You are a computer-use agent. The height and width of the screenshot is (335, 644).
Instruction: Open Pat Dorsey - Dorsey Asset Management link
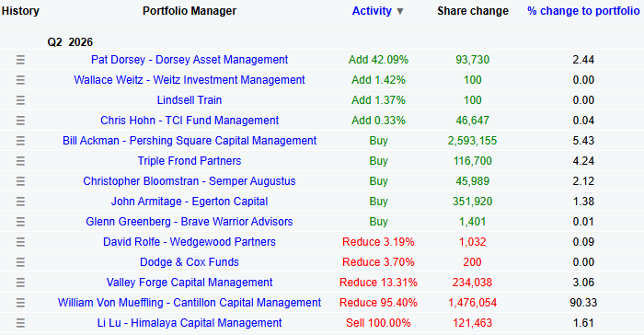click(x=190, y=60)
